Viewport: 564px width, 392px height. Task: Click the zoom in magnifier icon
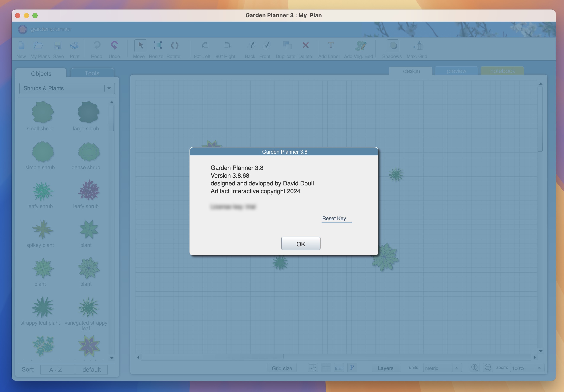(x=475, y=367)
